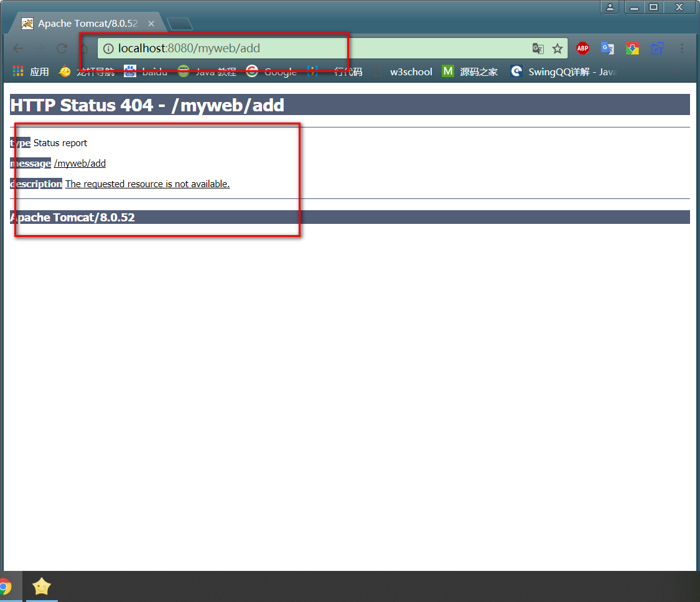
Task: Open the 源码之家 bookmark
Action: (470, 72)
